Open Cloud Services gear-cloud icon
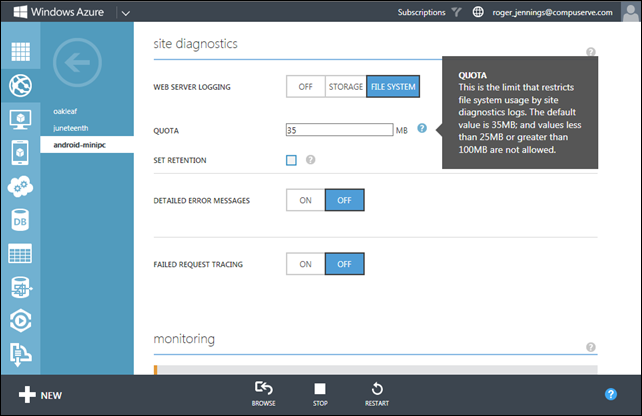This screenshot has width=642, height=416. click(x=20, y=187)
